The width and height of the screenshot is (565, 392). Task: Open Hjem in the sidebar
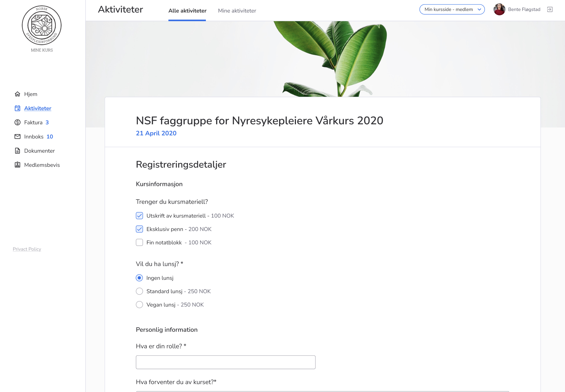tap(31, 94)
